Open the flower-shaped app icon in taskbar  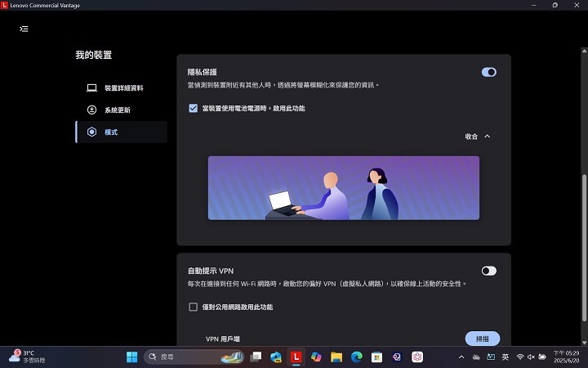click(417, 357)
